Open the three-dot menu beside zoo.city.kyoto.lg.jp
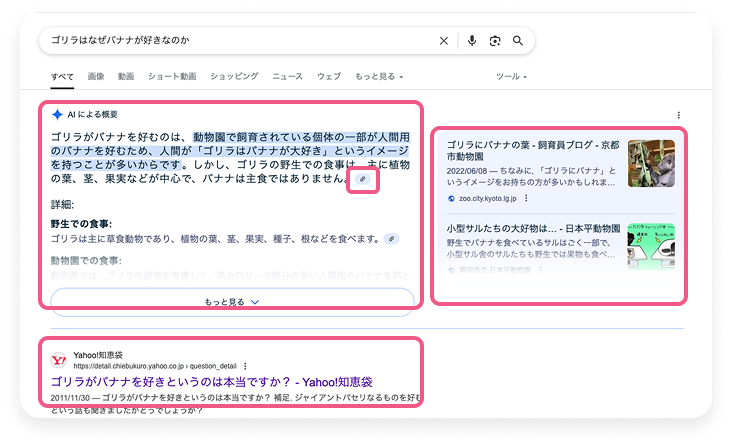The image size is (732, 446). [x=527, y=199]
